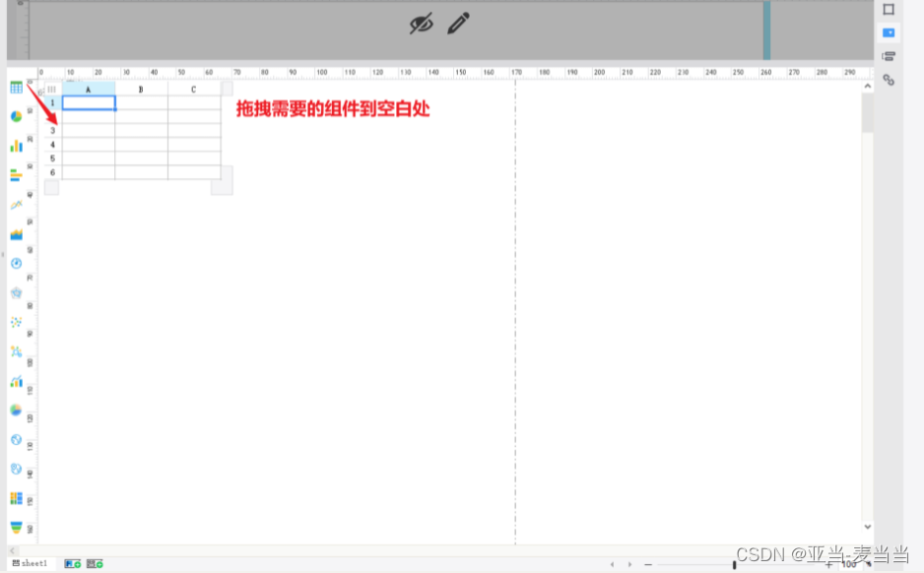Click the first add-sheet icon beside sheet1
This screenshot has width=924, height=573.
[73, 563]
